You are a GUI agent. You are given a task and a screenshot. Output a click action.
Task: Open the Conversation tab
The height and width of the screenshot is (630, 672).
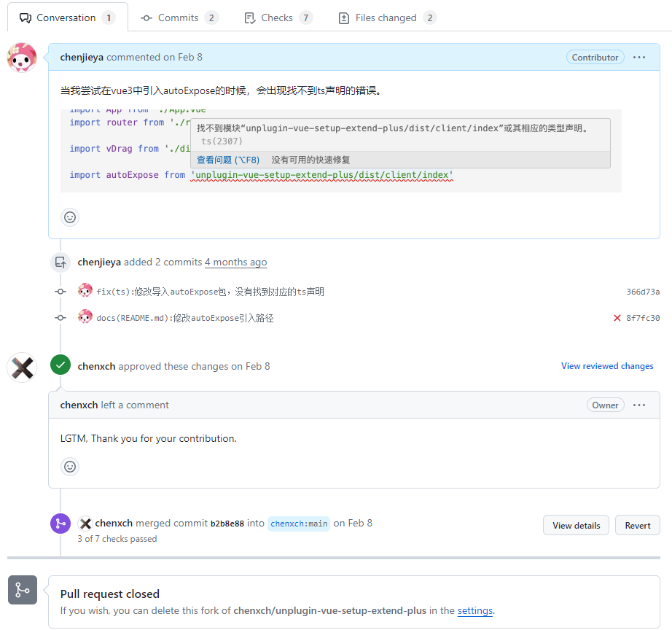coord(67,17)
